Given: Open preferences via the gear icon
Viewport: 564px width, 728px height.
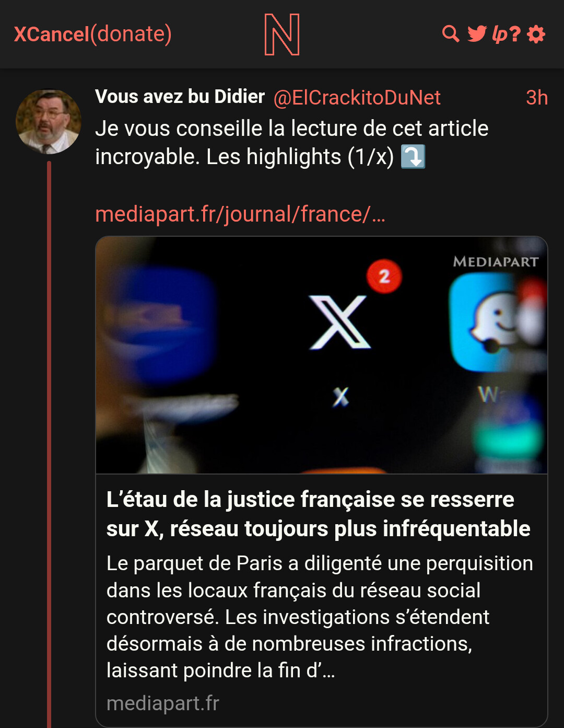Looking at the screenshot, I should click(x=536, y=34).
